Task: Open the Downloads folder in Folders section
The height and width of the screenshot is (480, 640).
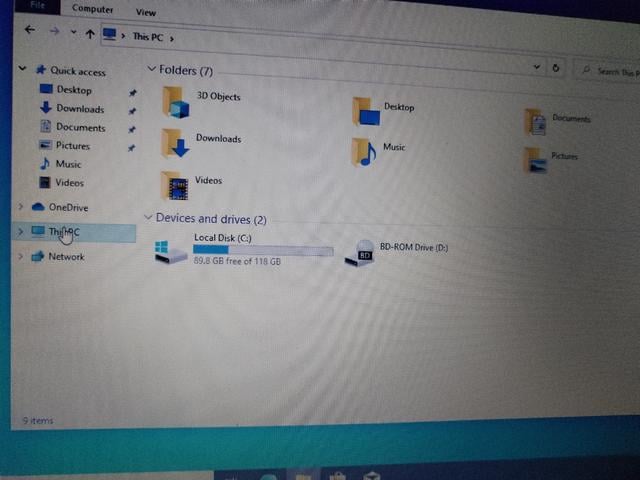Action: (175, 143)
